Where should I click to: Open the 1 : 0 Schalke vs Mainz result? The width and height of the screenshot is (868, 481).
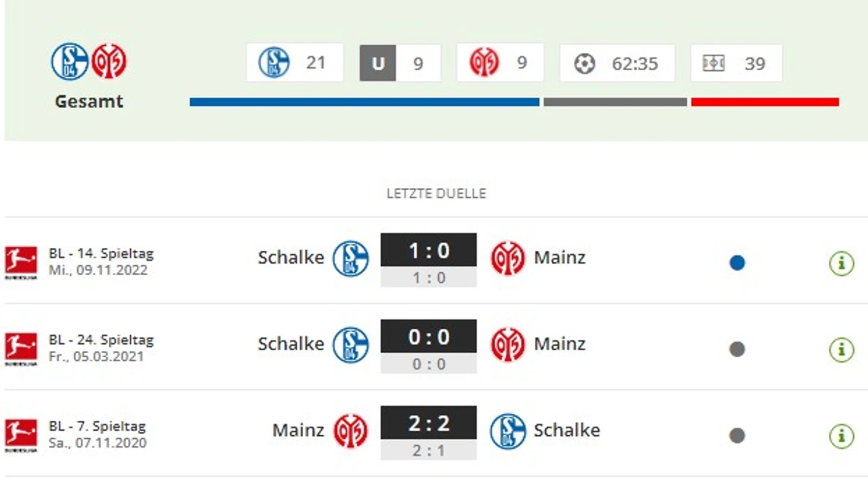point(429,251)
